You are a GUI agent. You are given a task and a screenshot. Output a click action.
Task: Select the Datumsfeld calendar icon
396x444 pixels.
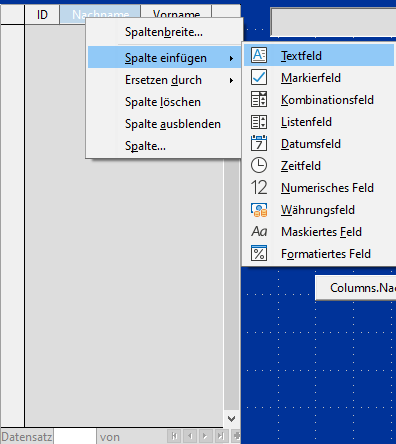(259, 144)
